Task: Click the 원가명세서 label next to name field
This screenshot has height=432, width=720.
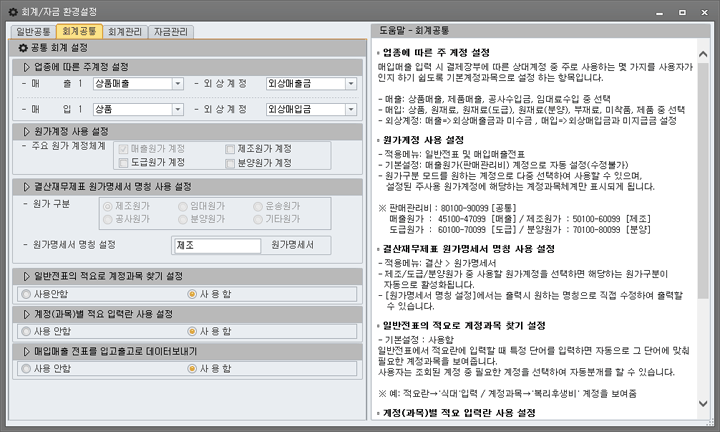Action: point(292,245)
